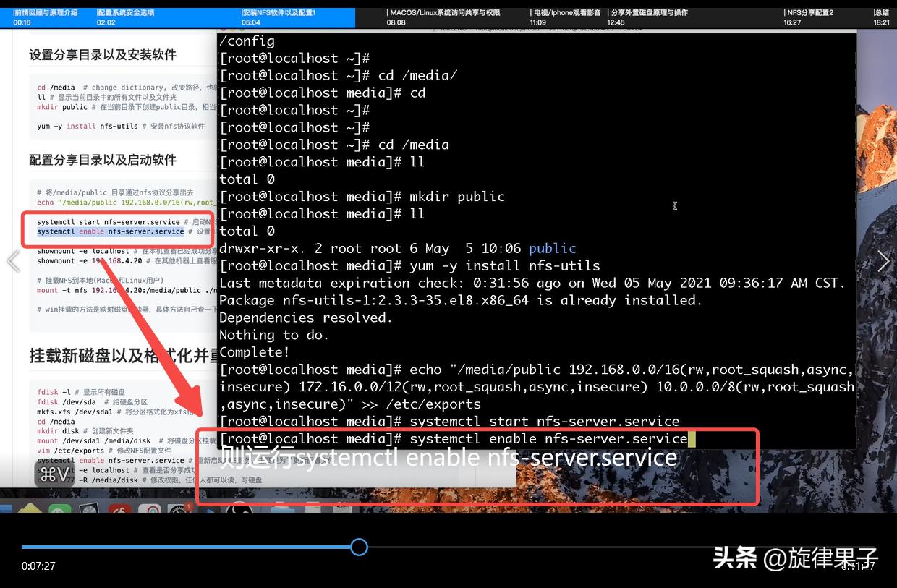
Task: Click the video progress slider handle
Action: point(359,547)
